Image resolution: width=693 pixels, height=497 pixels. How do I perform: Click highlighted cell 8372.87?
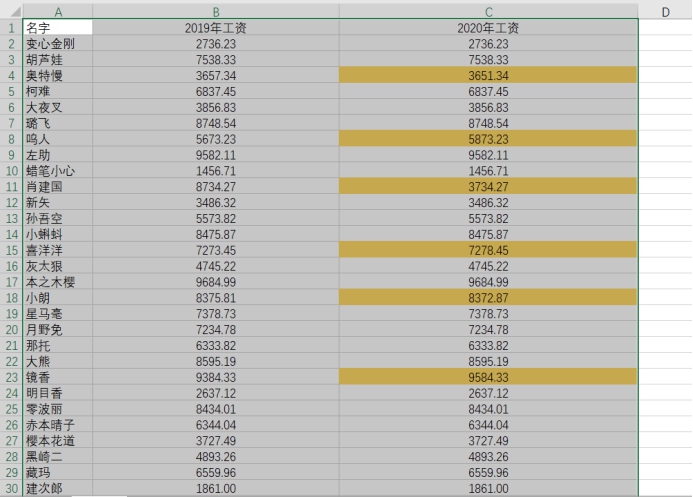click(488, 298)
